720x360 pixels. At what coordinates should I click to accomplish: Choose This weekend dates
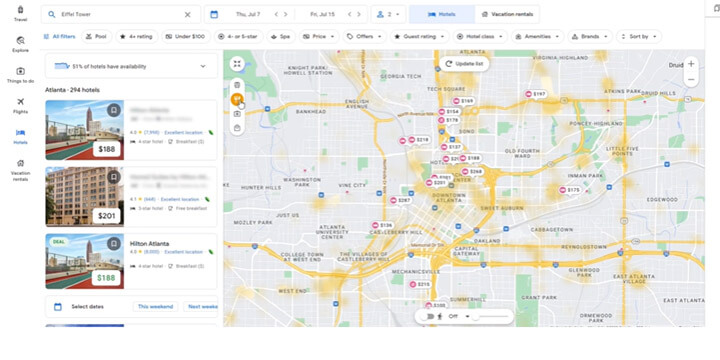click(x=155, y=307)
